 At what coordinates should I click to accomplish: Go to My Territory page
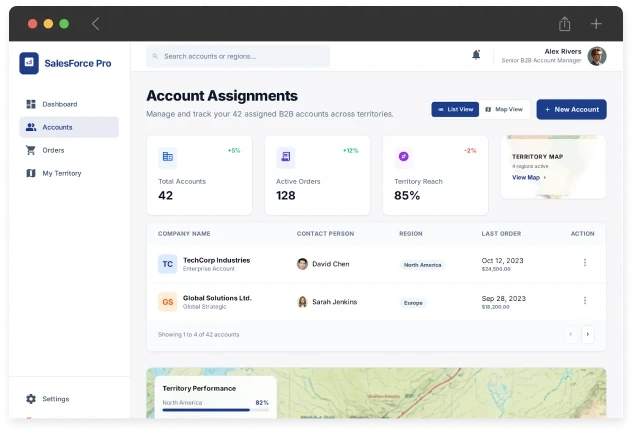[69, 173]
